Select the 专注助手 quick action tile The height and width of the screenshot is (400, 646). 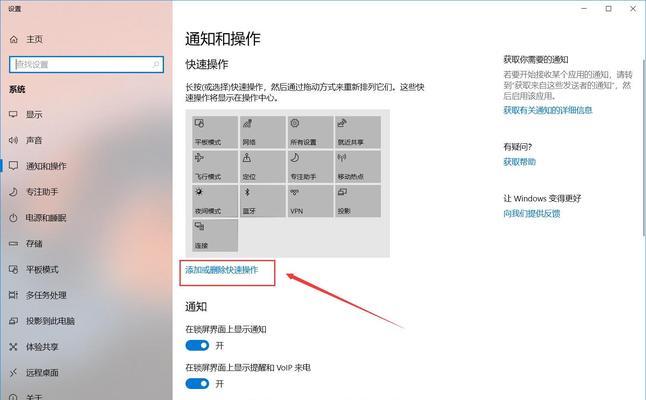click(x=310, y=166)
